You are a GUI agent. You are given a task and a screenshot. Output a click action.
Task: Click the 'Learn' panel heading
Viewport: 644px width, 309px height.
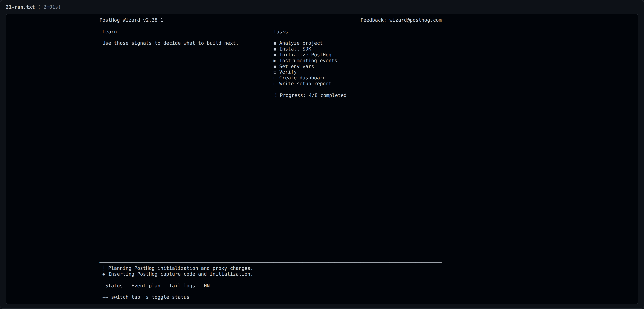(110, 32)
